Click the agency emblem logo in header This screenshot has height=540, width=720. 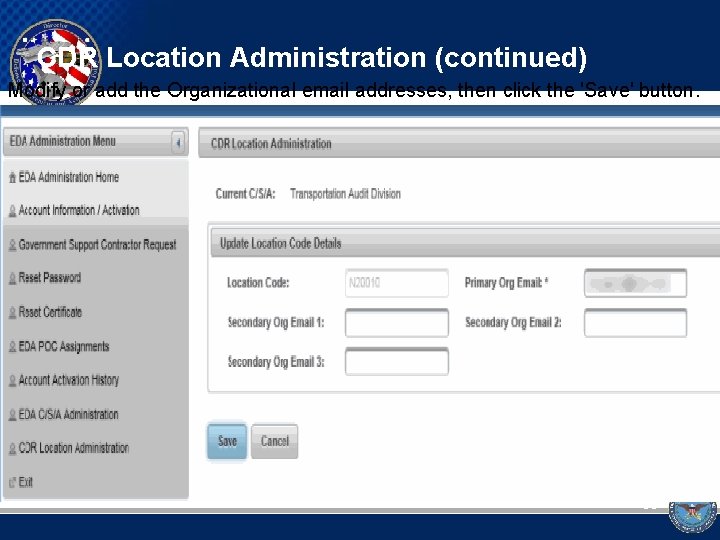coord(54,62)
